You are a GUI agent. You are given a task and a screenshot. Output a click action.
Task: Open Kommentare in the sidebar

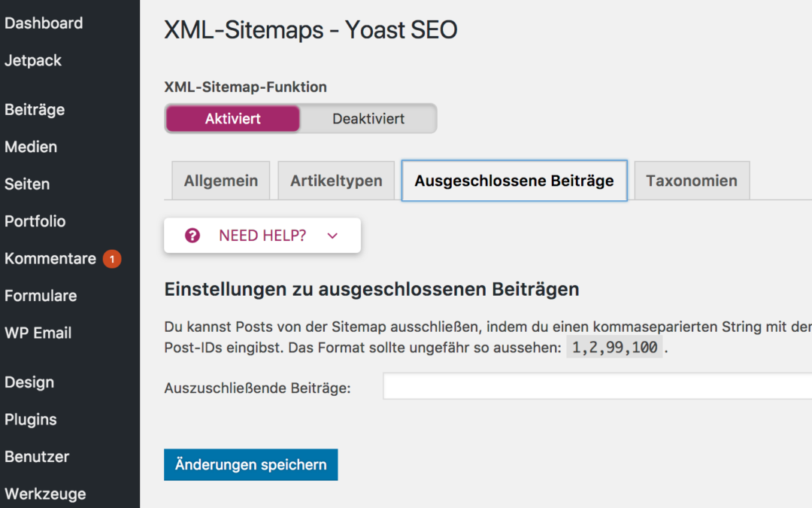click(50, 259)
